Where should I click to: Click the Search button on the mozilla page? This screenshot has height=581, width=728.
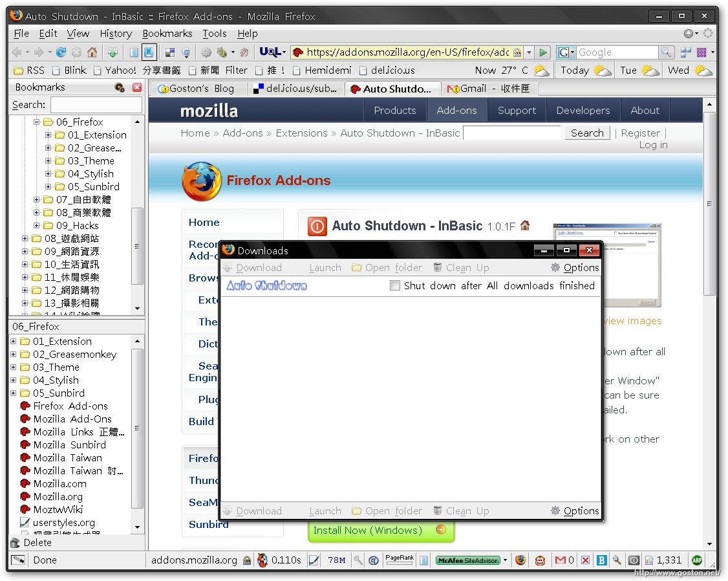click(x=587, y=133)
